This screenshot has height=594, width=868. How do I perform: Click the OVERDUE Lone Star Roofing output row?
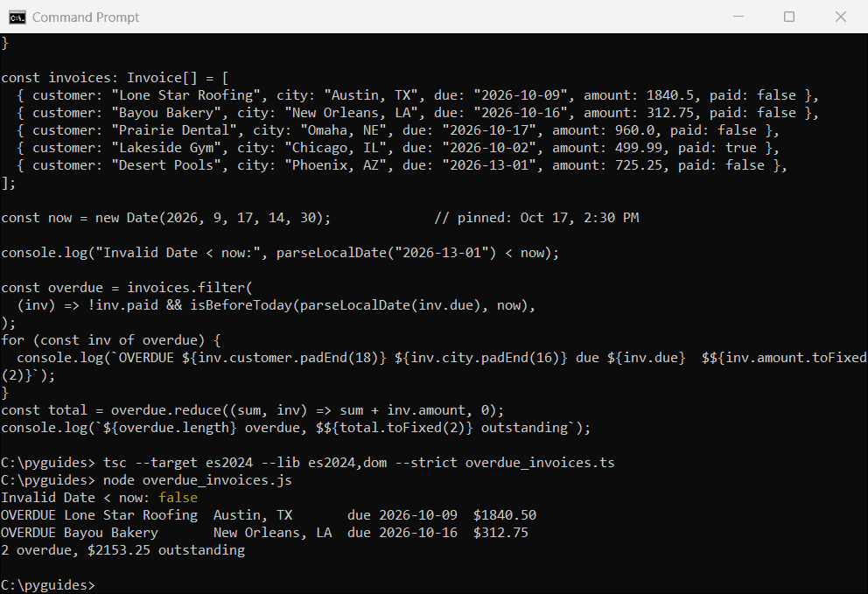click(x=269, y=515)
